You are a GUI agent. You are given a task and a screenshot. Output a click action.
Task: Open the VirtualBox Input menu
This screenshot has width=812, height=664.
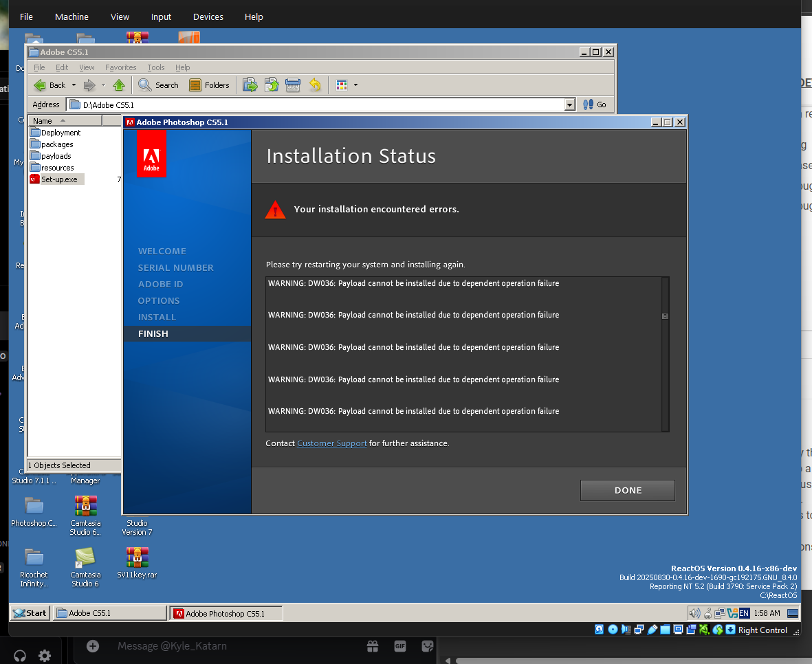[x=161, y=16]
